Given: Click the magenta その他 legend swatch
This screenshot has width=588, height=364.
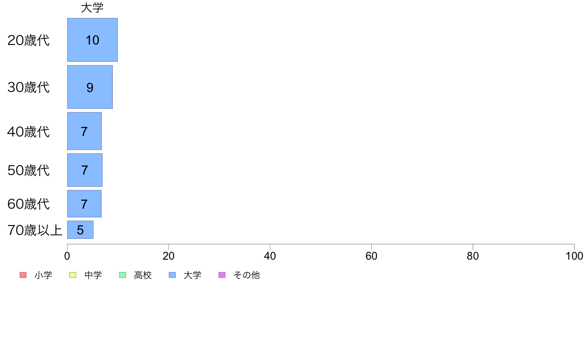Looking at the screenshot, I should [x=222, y=275].
